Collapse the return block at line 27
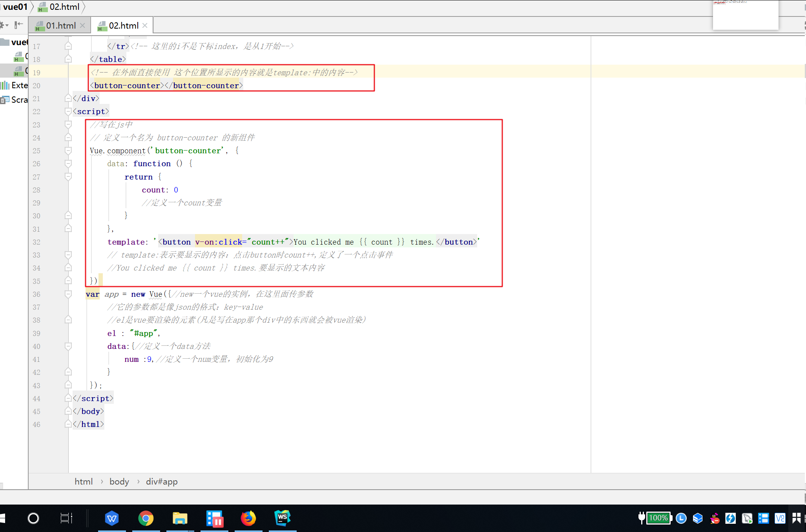This screenshot has height=532, width=806. (x=68, y=177)
